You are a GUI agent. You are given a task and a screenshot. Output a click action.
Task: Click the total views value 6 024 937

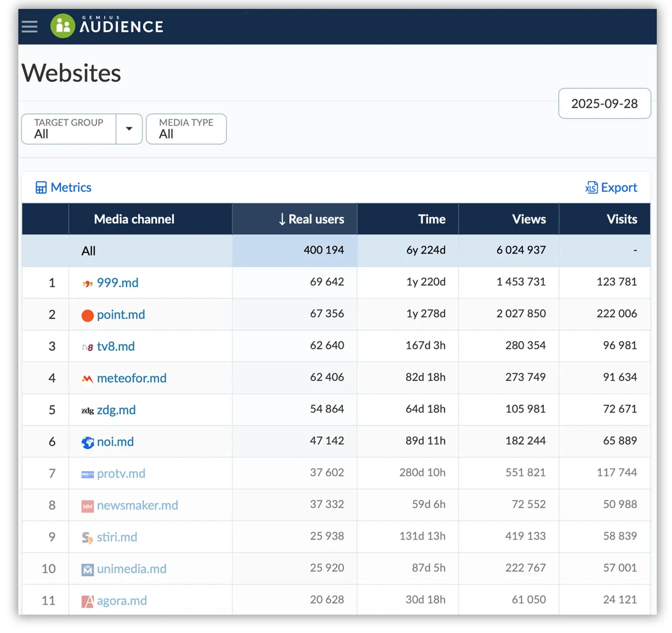[521, 250]
